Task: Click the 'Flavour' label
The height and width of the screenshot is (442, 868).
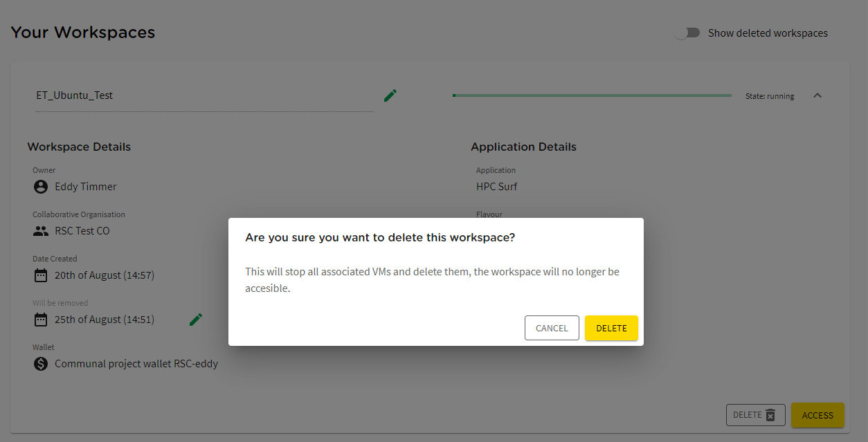Action: [x=489, y=214]
